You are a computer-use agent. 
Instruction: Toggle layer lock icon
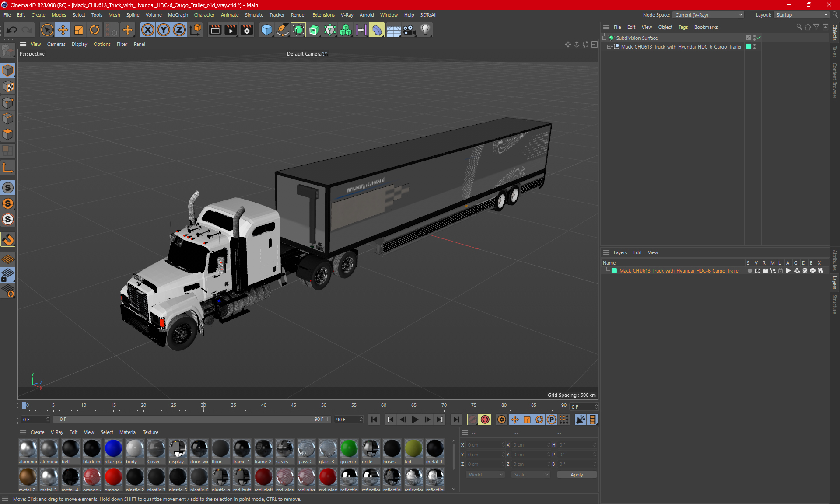pyautogui.click(x=780, y=271)
